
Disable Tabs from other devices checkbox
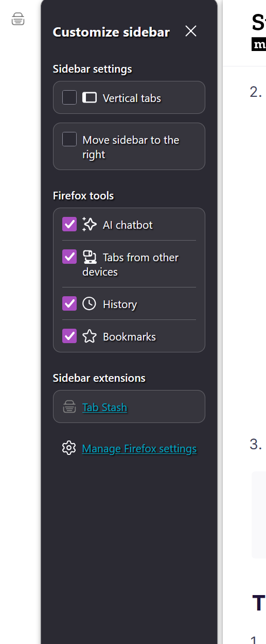pyautogui.click(x=69, y=257)
